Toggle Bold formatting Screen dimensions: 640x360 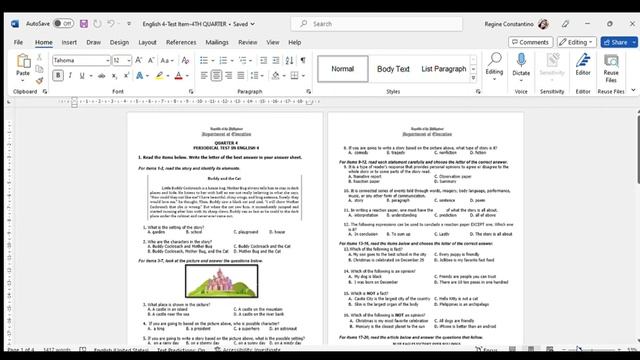[58, 76]
